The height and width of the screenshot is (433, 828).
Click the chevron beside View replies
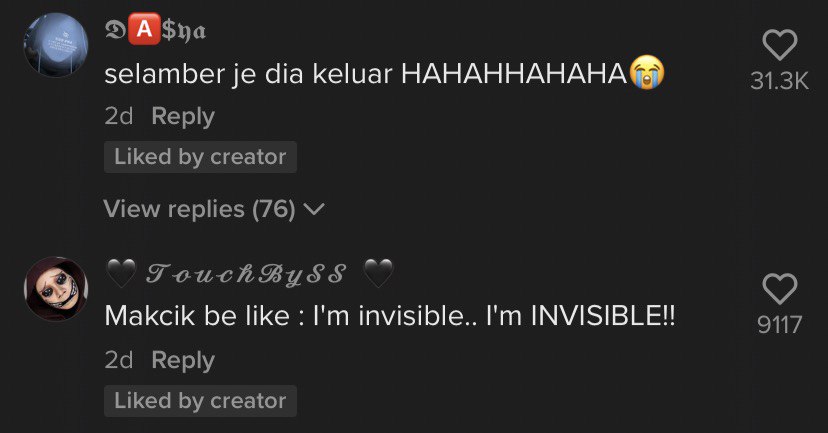click(x=315, y=210)
